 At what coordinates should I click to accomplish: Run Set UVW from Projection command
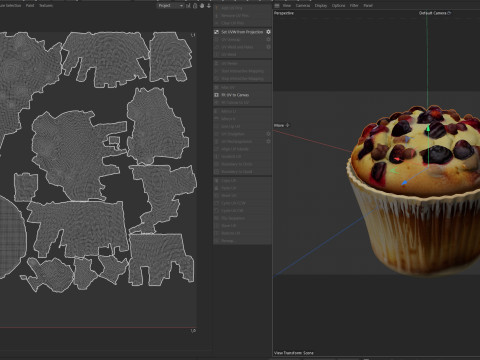pyautogui.click(x=239, y=32)
